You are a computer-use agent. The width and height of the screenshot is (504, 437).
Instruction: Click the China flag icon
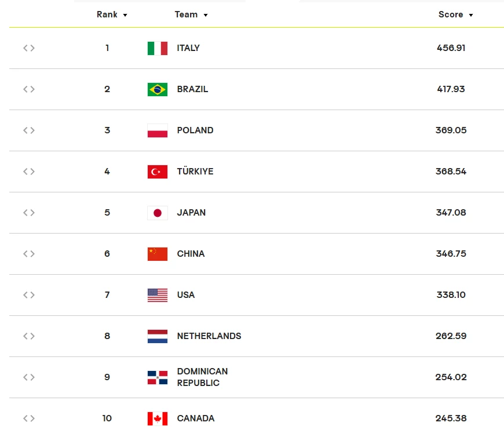[x=158, y=254]
